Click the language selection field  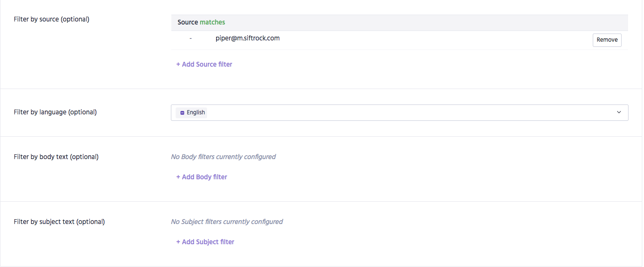point(399,113)
